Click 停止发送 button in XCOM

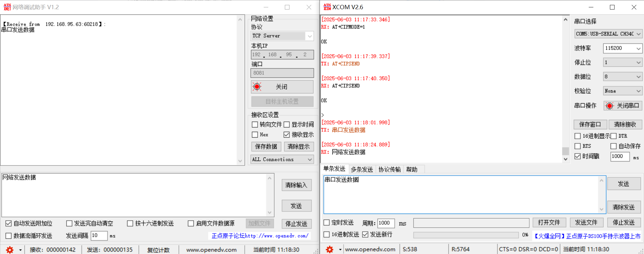tap(624, 222)
